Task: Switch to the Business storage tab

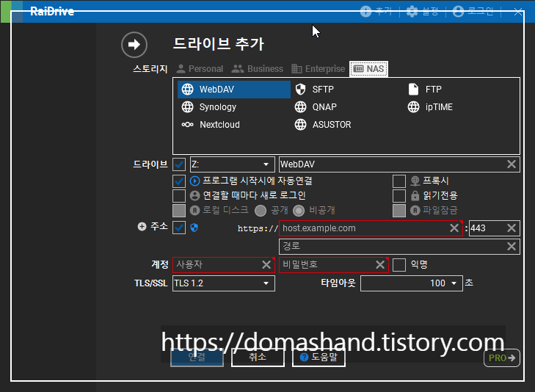Action: (258, 69)
